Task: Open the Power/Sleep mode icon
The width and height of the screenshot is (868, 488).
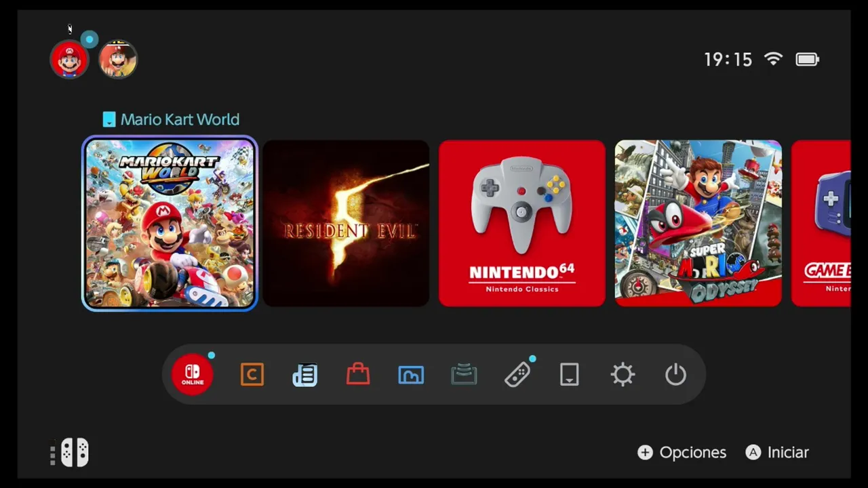Action: [675, 374]
